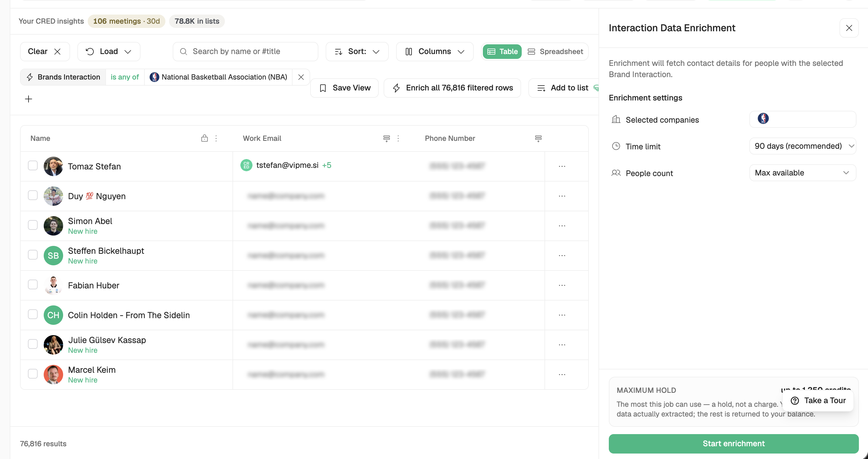Add a new filter with plus icon
The height and width of the screenshot is (459, 868).
pyautogui.click(x=29, y=99)
